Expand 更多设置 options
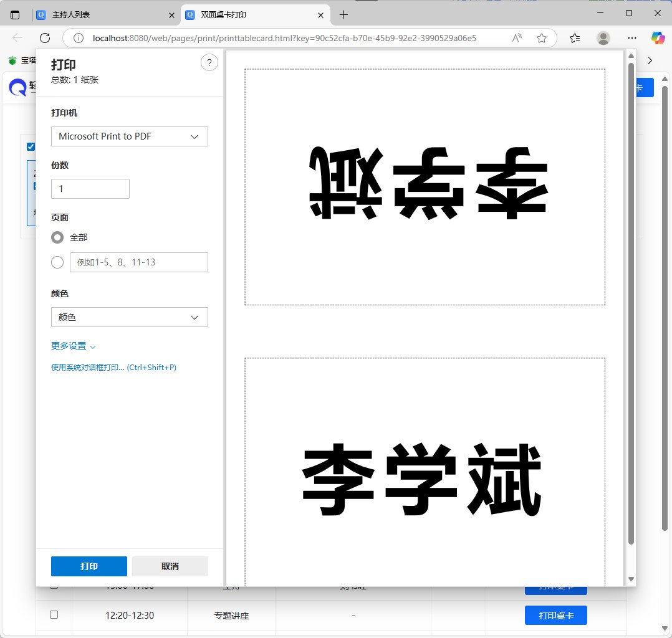672x638 pixels. pos(74,346)
